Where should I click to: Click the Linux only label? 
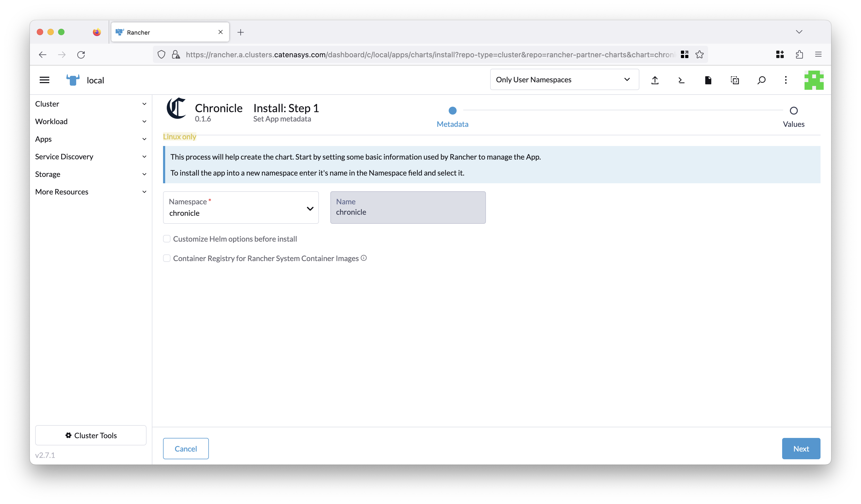click(179, 137)
